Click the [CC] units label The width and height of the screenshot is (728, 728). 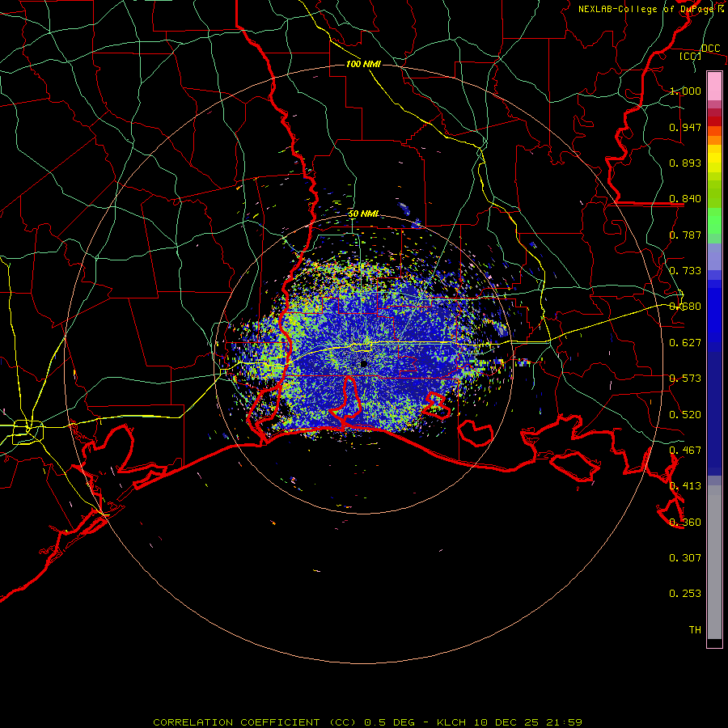691,56
